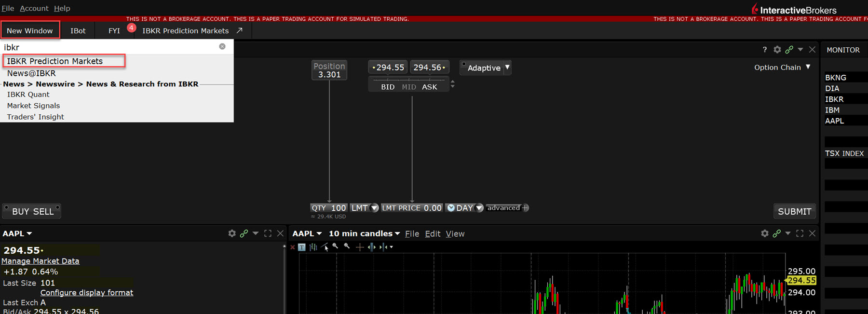
Task: Open AAPL symbol dropdown in quote panel
Action: 29,233
